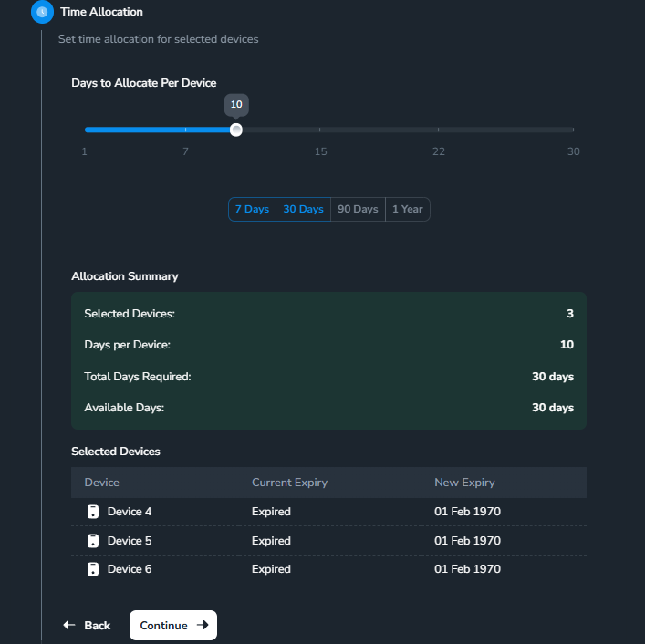Click the 'Selected Devices:' summary label
The height and width of the screenshot is (644, 645).
tap(130, 314)
